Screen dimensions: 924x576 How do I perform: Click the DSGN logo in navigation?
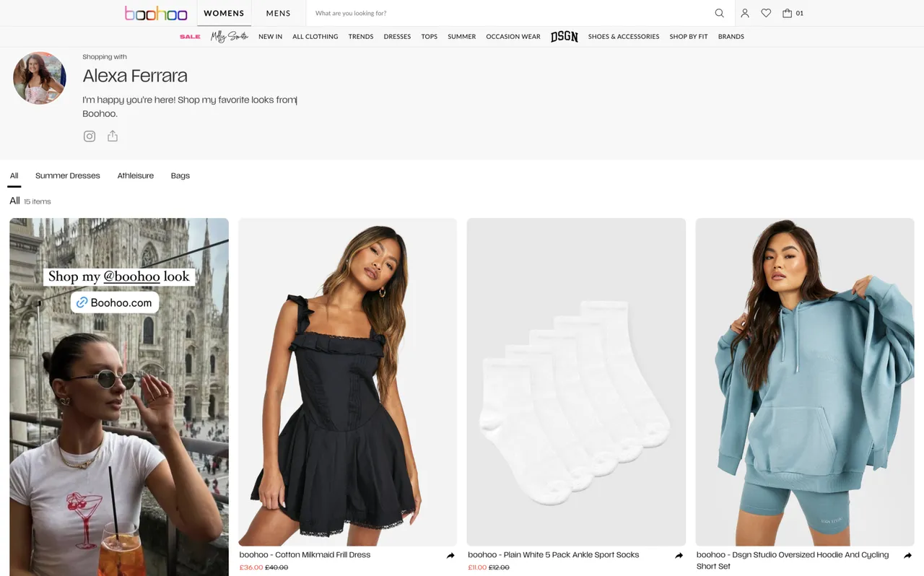(565, 36)
